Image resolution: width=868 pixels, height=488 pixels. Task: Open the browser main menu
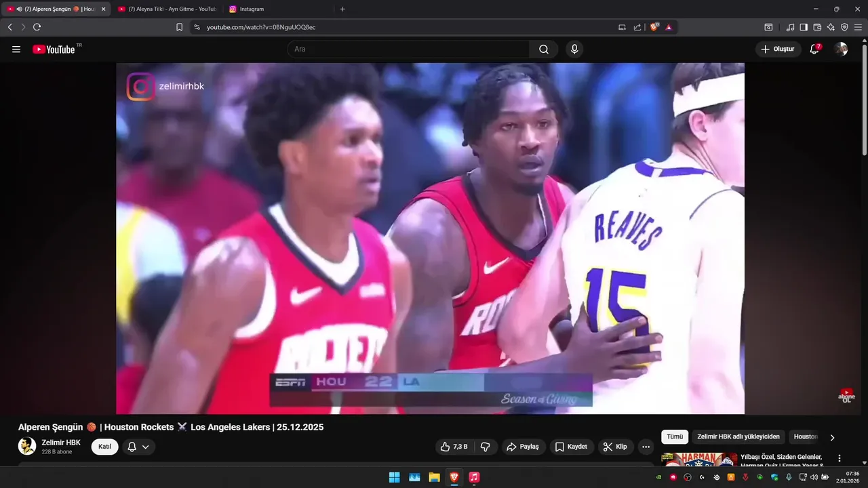(x=858, y=27)
